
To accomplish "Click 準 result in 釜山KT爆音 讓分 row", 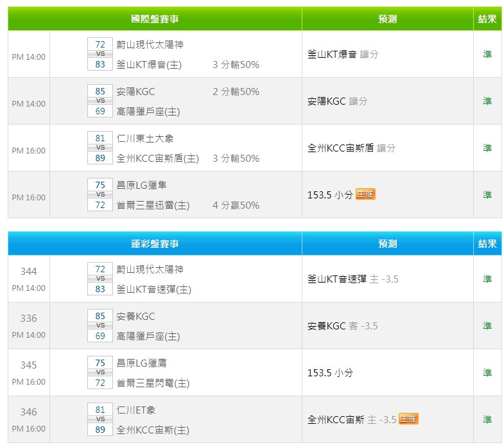I will click(x=487, y=54).
